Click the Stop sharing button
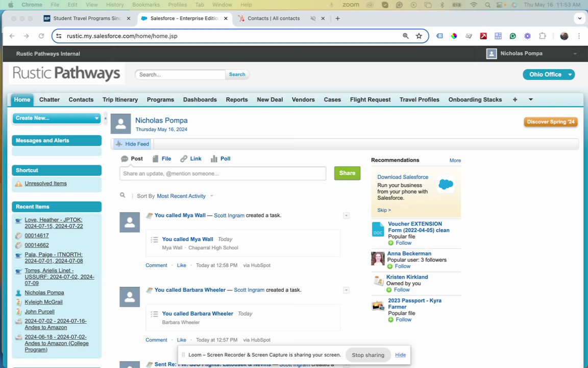588x368 pixels. pyautogui.click(x=368, y=355)
